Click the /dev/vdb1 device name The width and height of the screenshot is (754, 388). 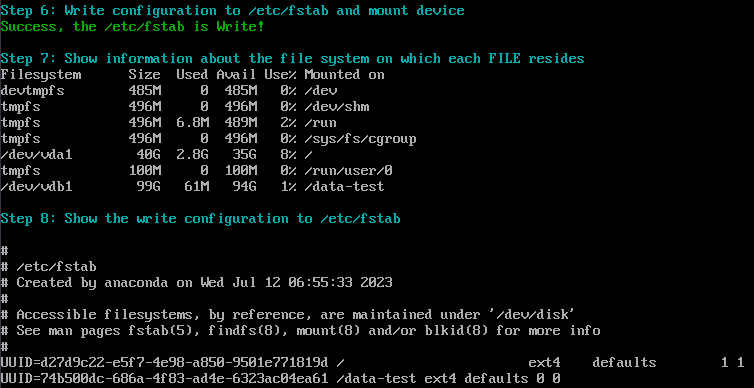click(36, 187)
